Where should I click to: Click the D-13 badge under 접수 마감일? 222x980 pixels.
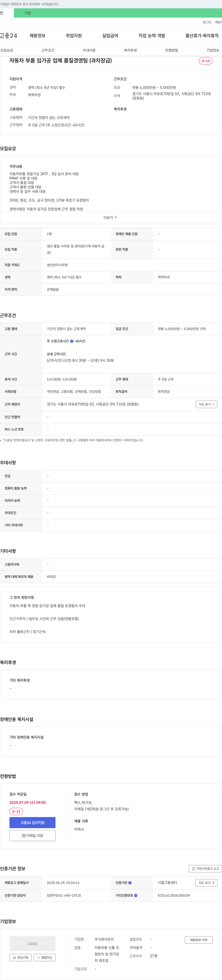tap(16, 811)
